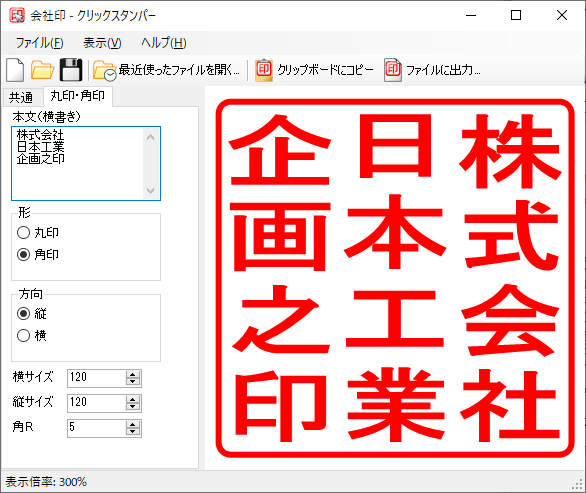Open the ヘルプ(H) menu
The height and width of the screenshot is (493, 586).
click(164, 43)
